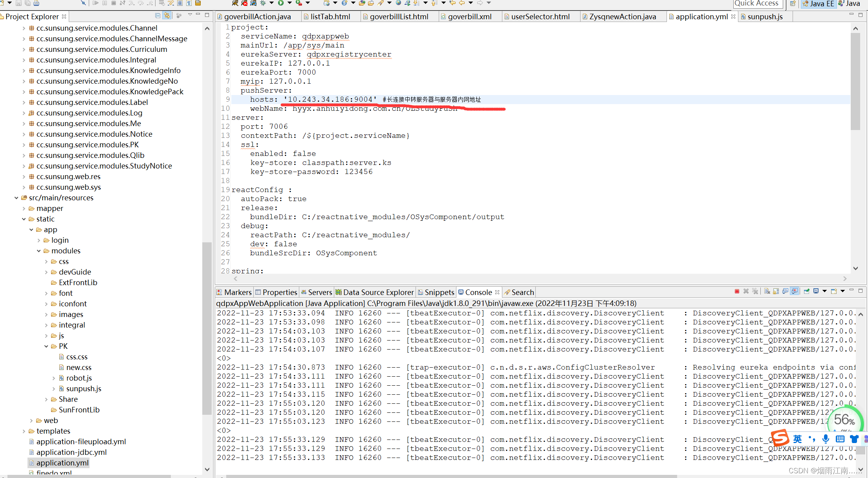Run the application with green Run icon
This screenshot has height=478, width=868.
[281, 4]
